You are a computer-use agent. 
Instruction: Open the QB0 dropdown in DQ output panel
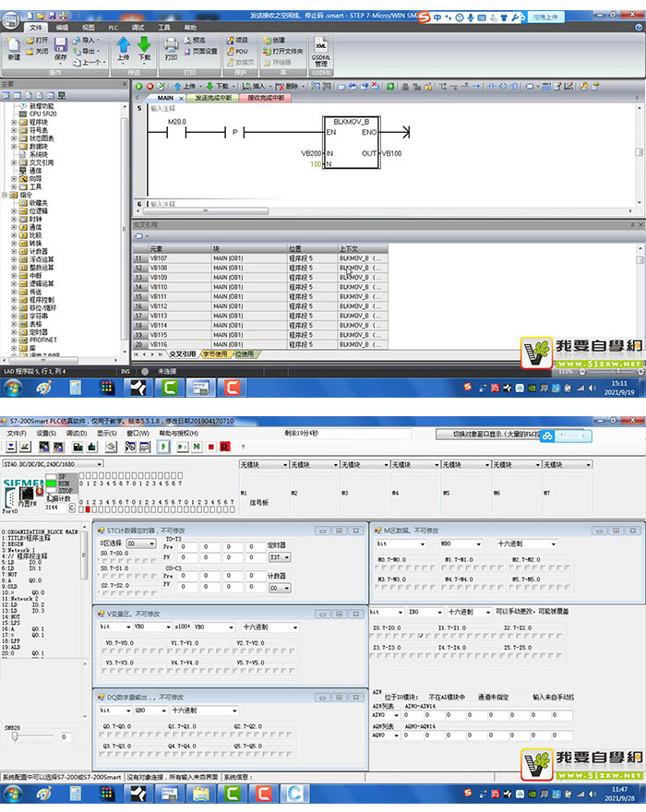pos(150,710)
